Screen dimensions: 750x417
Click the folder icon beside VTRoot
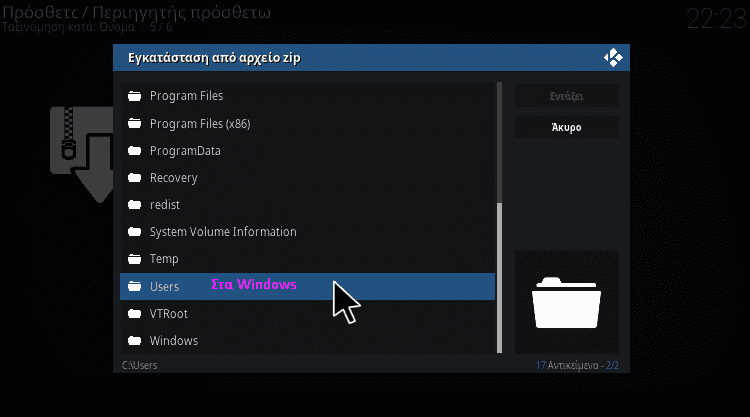click(x=134, y=314)
